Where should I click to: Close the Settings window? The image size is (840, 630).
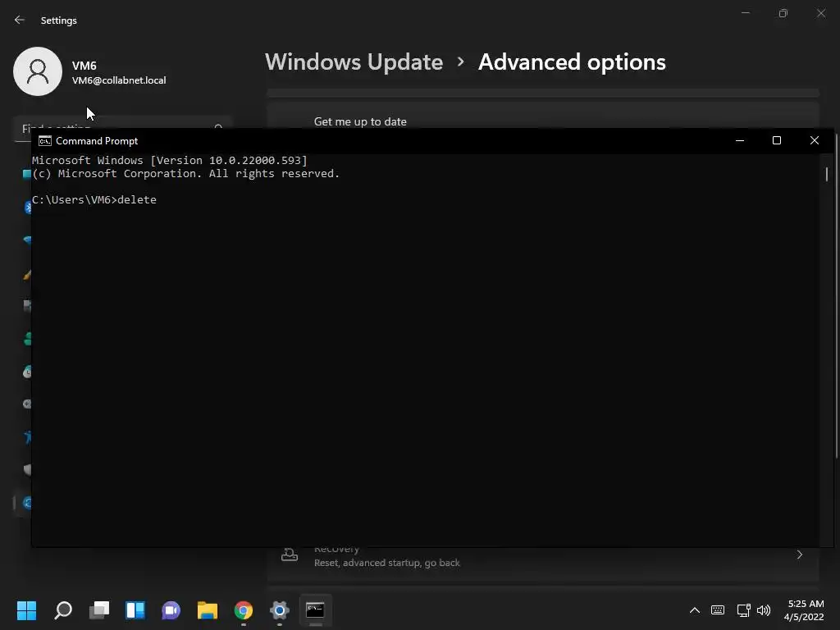click(820, 13)
